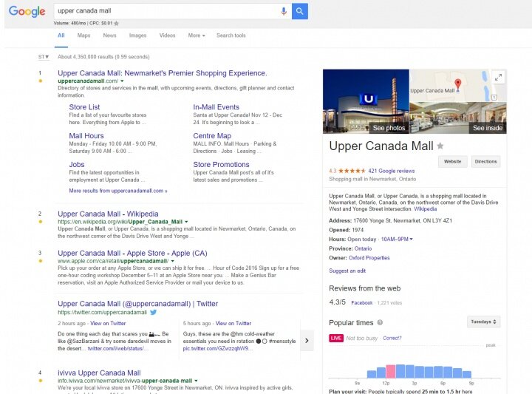Open ivivva Upper Canada Mall result
This screenshot has height=394, width=532.
click(99, 373)
